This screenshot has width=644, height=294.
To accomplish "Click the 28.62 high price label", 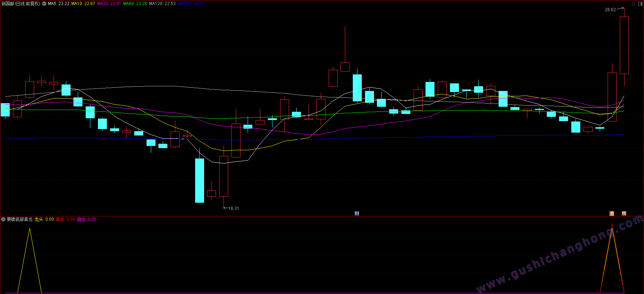I will [610, 10].
